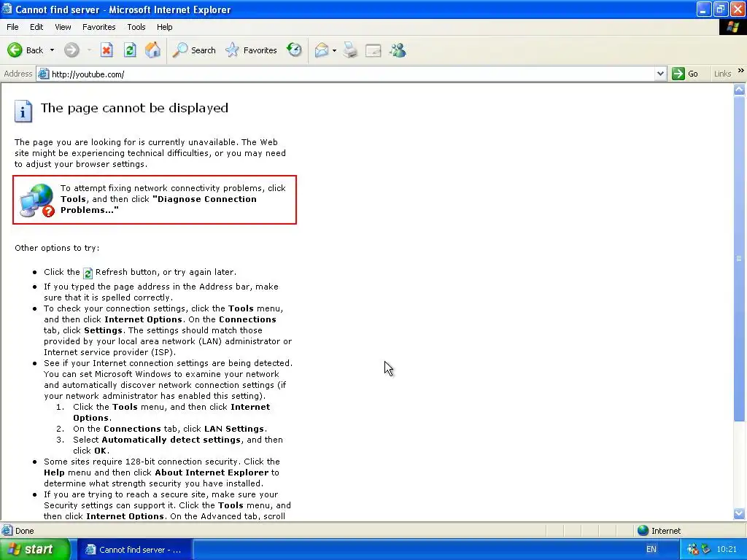Viewport: 747px width, 560px height.
Task: Open the Messenger people icon
Action: 398,50
